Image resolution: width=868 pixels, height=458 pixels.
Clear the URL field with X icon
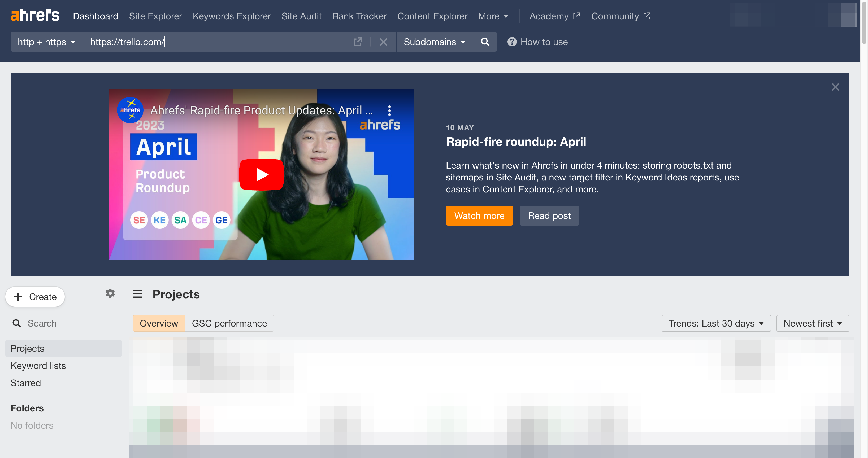(383, 42)
